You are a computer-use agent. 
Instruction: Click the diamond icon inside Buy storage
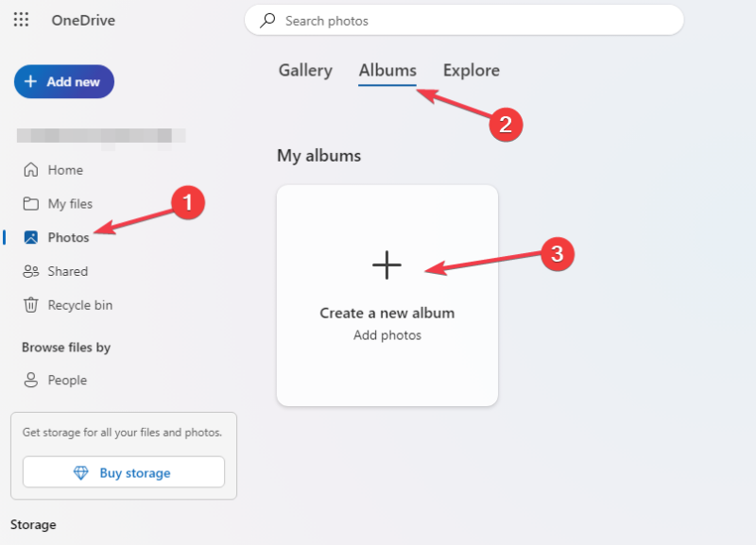point(78,472)
